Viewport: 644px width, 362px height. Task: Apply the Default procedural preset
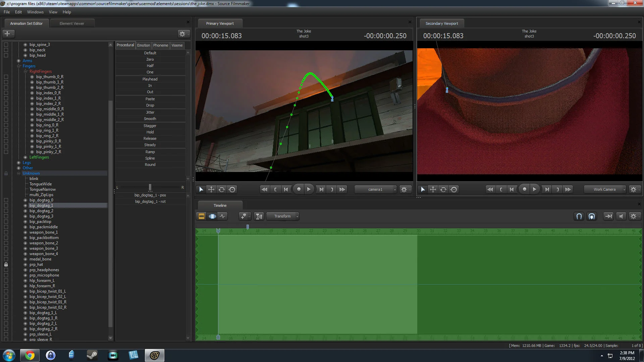point(150,53)
